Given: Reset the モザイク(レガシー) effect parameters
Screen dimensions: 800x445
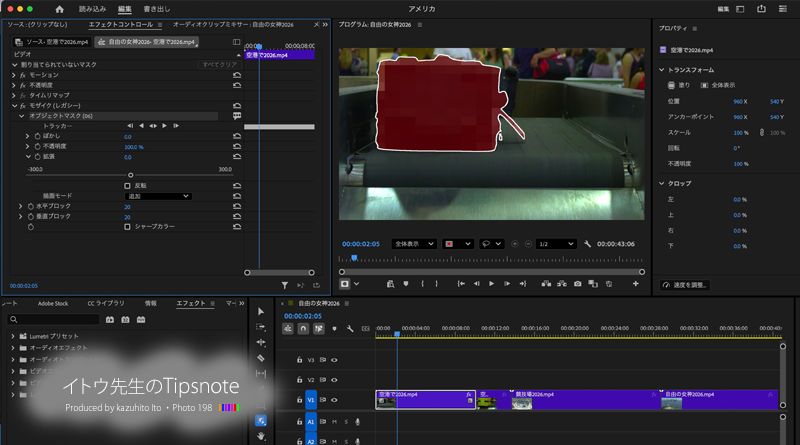Looking at the screenshot, I should 237,105.
